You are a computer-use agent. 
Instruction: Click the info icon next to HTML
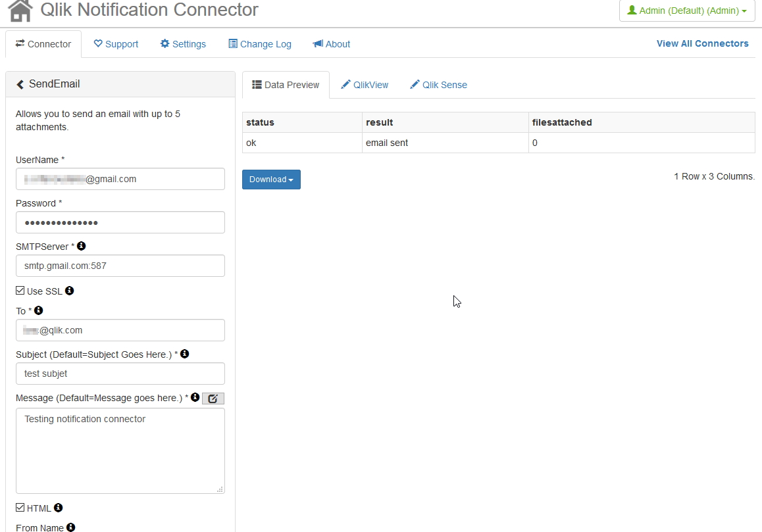click(x=57, y=507)
